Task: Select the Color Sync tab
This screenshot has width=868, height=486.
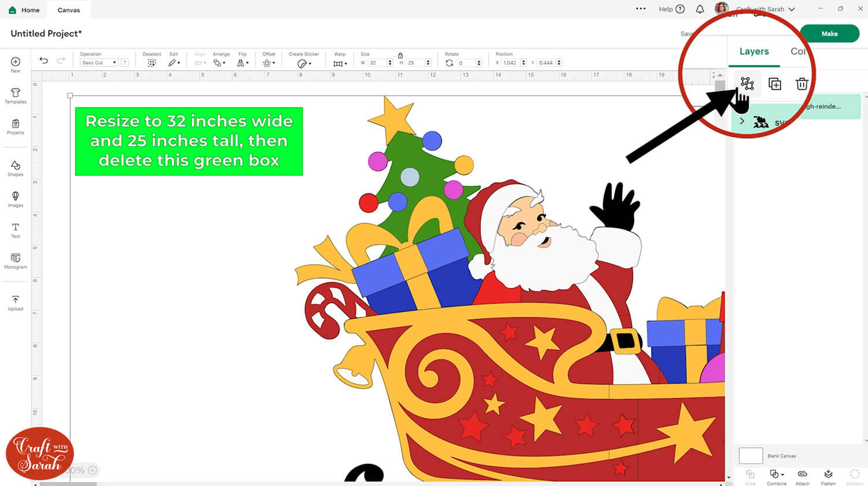Action: pyautogui.click(x=798, y=52)
